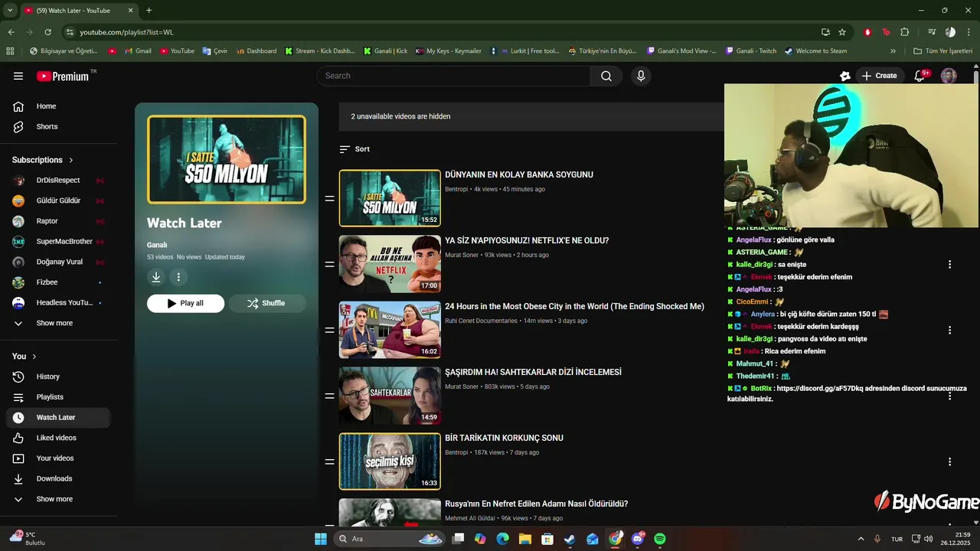Go back using the browser back arrow
The image size is (980, 551).
point(11,32)
